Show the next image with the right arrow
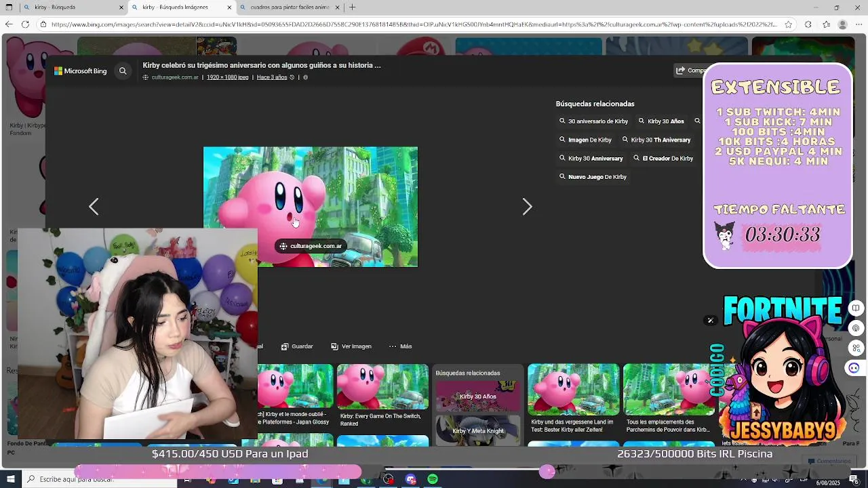This screenshot has height=488, width=868. 528,207
